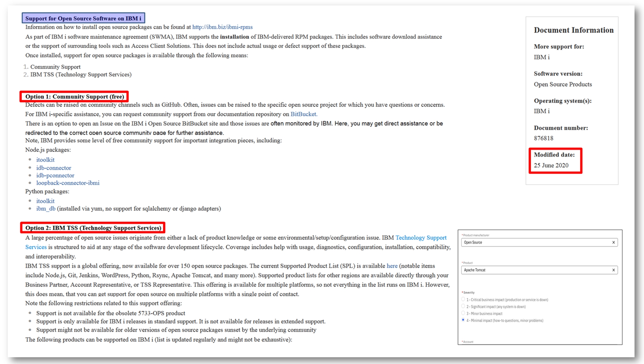Click the 'Node.js packages:' label
644x364 pixels.
[x=48, y=150]
